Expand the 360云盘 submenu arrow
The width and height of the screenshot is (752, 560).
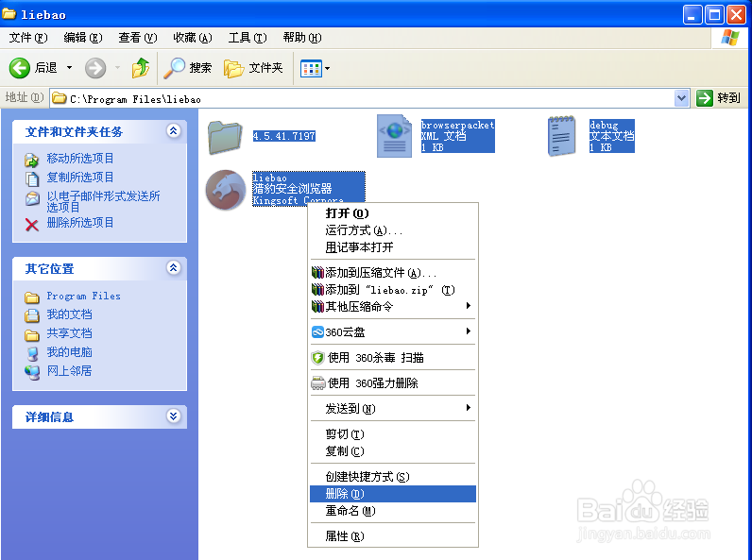468,331
